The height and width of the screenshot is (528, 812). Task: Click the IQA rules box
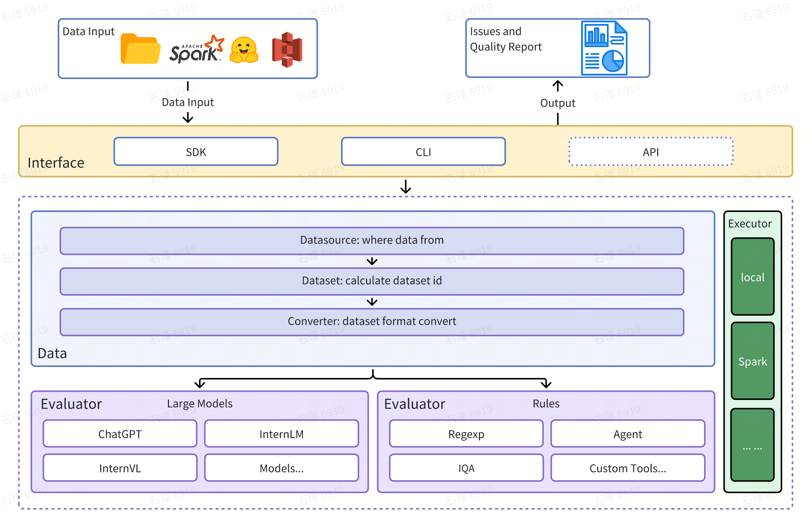coord(466,468)
